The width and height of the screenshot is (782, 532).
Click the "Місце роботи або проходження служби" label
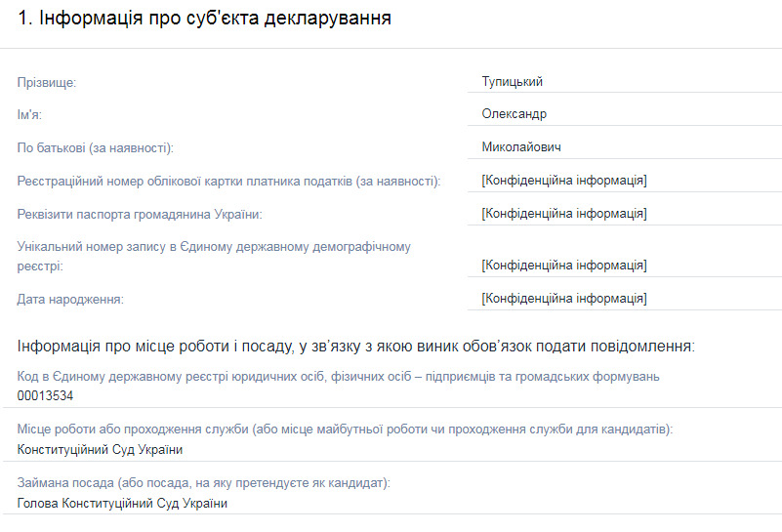pyautogui.click(x=345, y=430)
